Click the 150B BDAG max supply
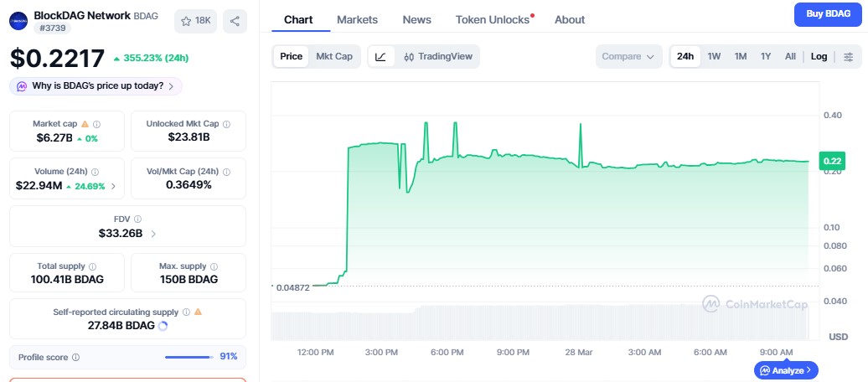The width and height of the screenshot is (868, 382). [x=189, y=280]
